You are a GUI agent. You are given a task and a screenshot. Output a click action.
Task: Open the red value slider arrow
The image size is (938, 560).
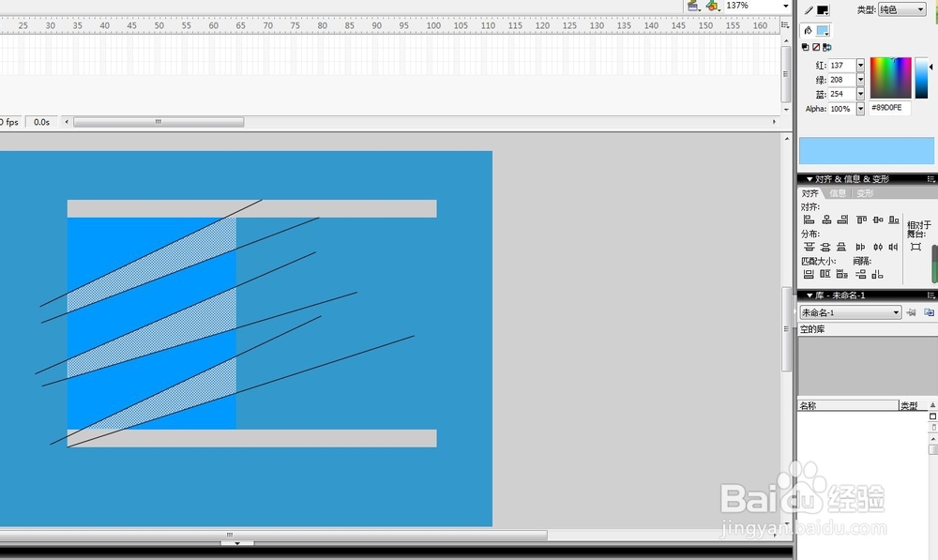[x=860, y=66]
